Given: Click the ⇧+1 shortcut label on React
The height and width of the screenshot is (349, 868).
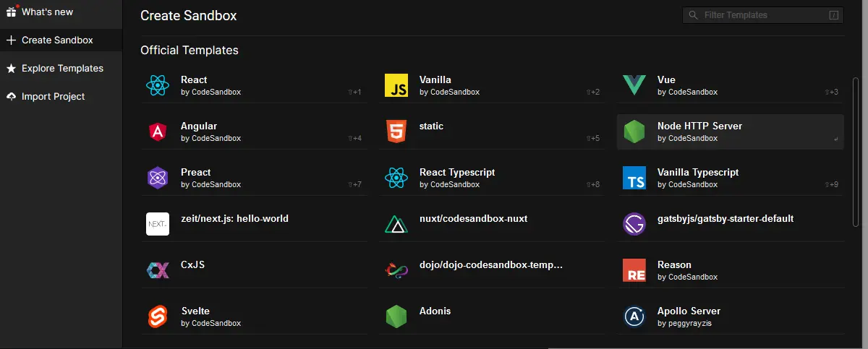Looking at the screenshot, I should [x=354, y=92].
